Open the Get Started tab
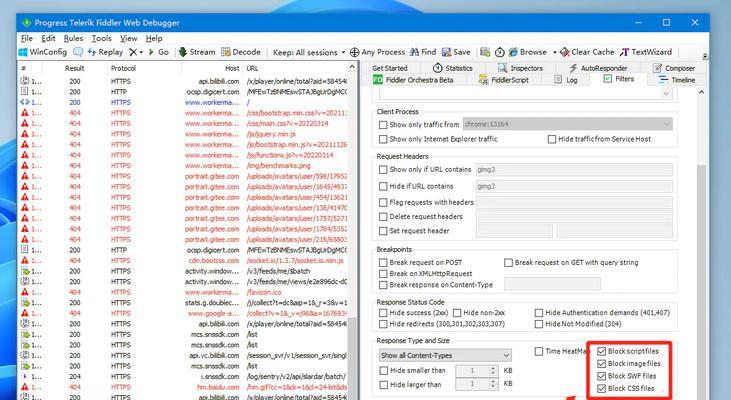 tap(390, 68)
